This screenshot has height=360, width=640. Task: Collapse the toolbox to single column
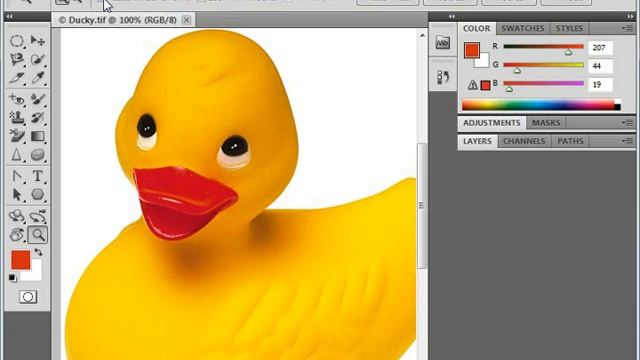coord(9,17)
